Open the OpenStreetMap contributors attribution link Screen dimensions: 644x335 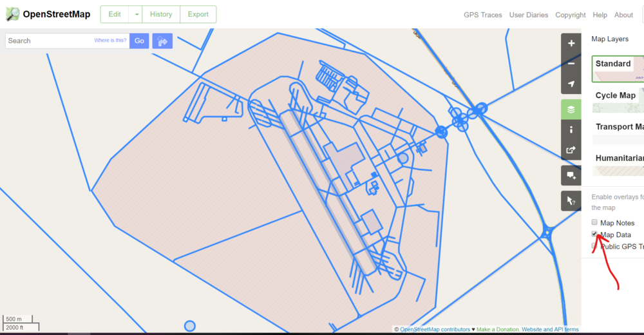435,329
